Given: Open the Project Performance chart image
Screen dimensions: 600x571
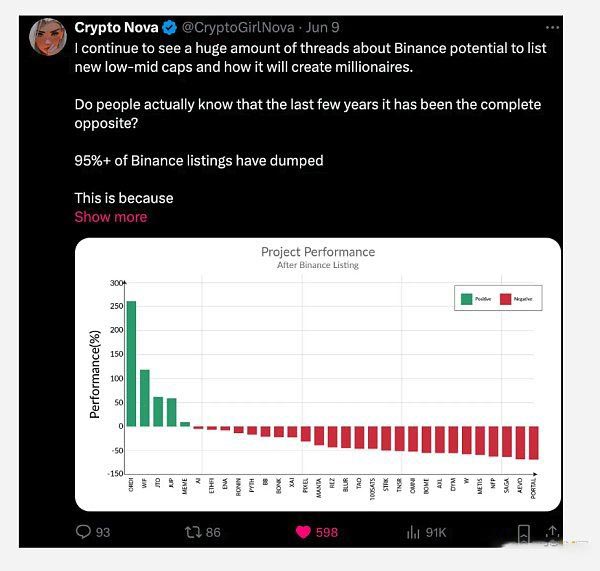Looking at the screenshot, I should [318, 374].
